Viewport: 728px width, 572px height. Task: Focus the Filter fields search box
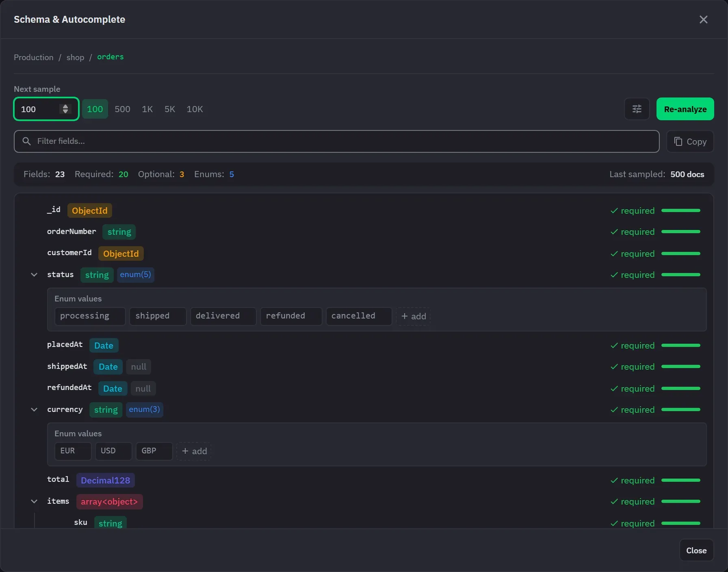336,141
